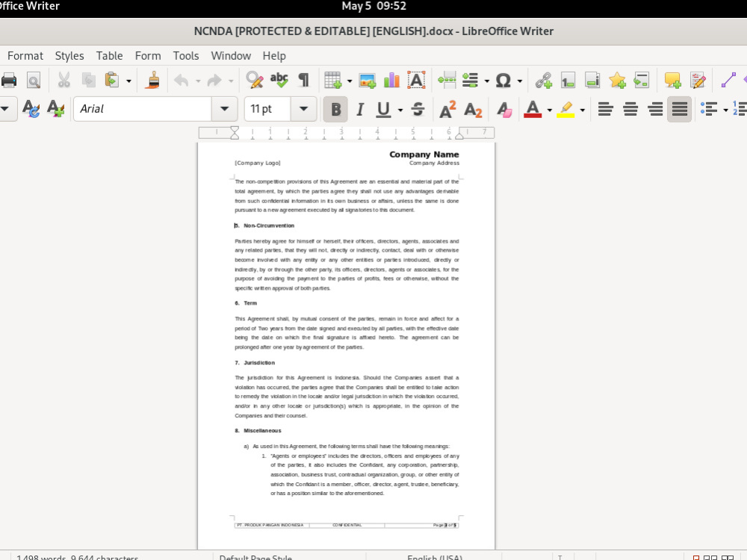The height and width of the screenshot is (560, 747).
Task: Click the Insert Chart icon
Action: pyautogui.click(x=391, y=81)
